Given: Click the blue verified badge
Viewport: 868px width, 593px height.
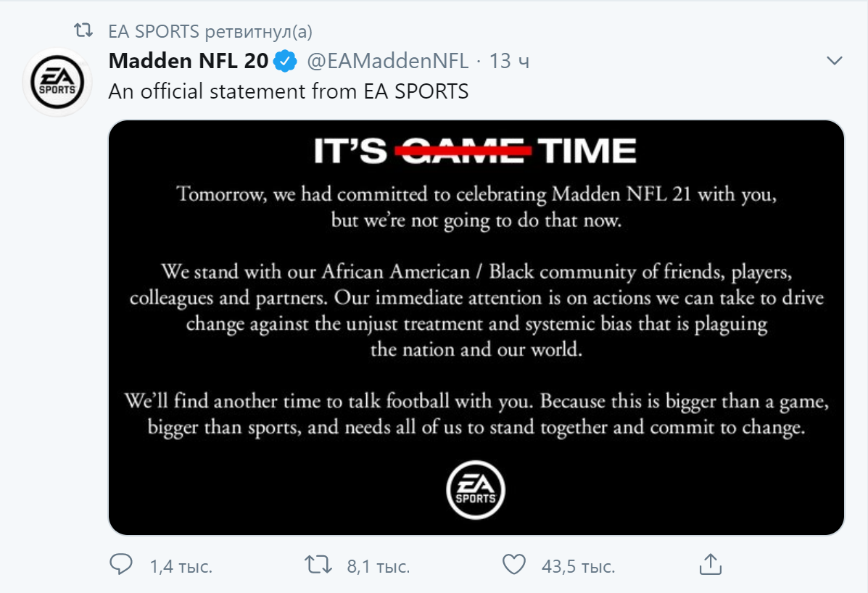Looking at the screenshot, I should pyautogui.click(x=286, y=62).
